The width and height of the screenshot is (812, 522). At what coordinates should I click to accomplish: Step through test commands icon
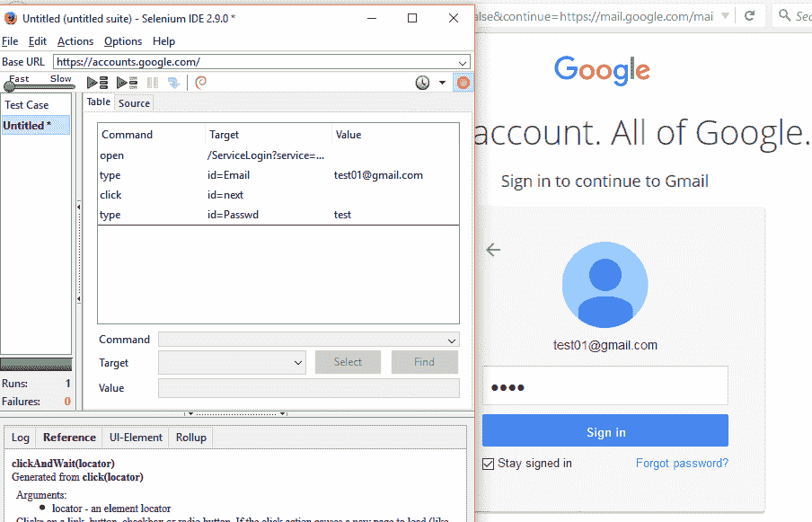pos(173,83)
